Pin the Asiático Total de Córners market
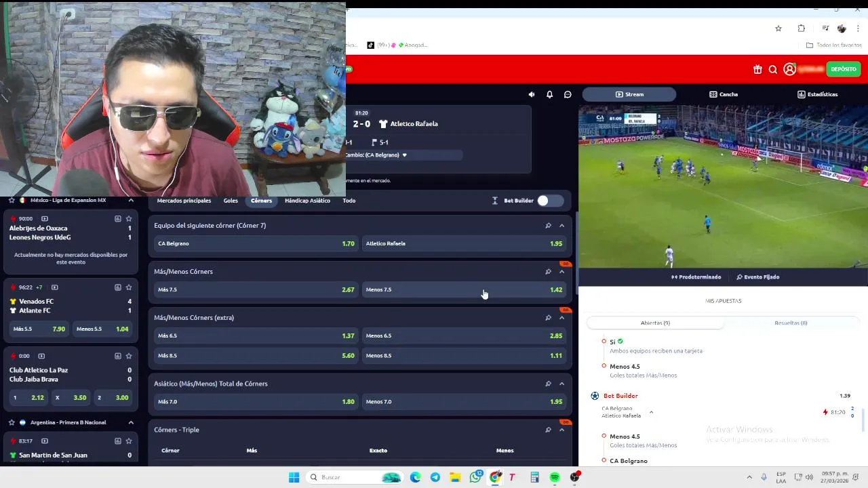 pyautogui.click(x=548, y=384)
